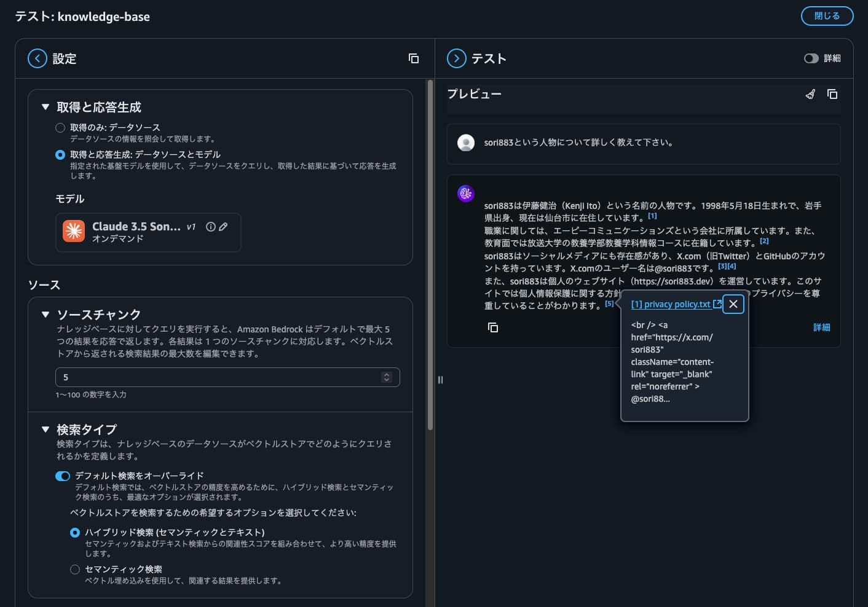Click the panel divider handle between panes

click(x=440, y=380)
